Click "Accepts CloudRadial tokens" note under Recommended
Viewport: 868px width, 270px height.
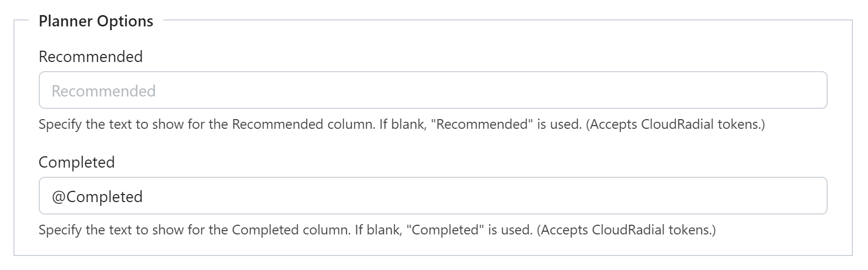pos(675,124)
